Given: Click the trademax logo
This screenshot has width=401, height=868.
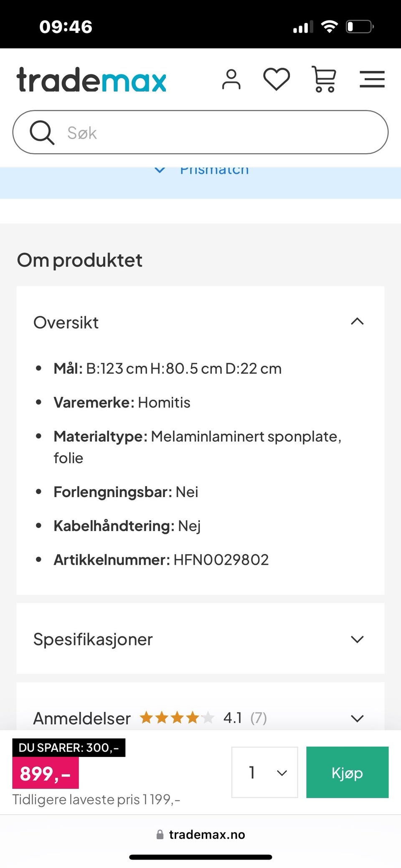Looking at the screenshot, I should (91, 80).
